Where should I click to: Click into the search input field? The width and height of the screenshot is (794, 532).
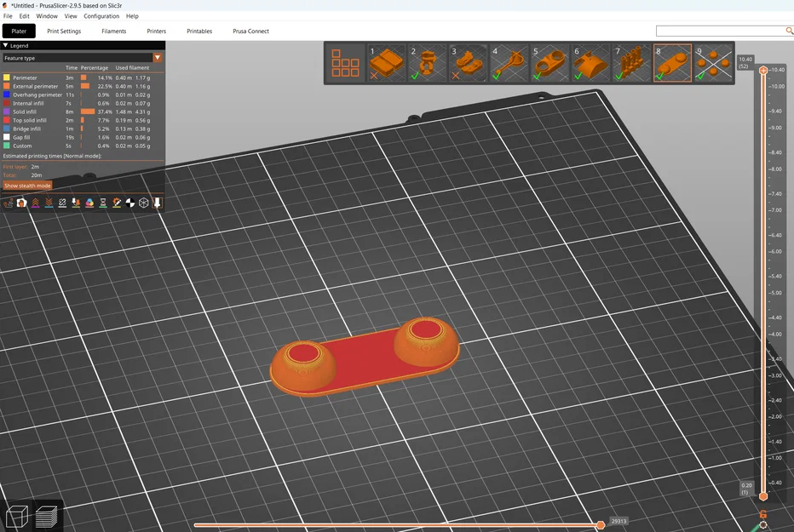(721, 31)
